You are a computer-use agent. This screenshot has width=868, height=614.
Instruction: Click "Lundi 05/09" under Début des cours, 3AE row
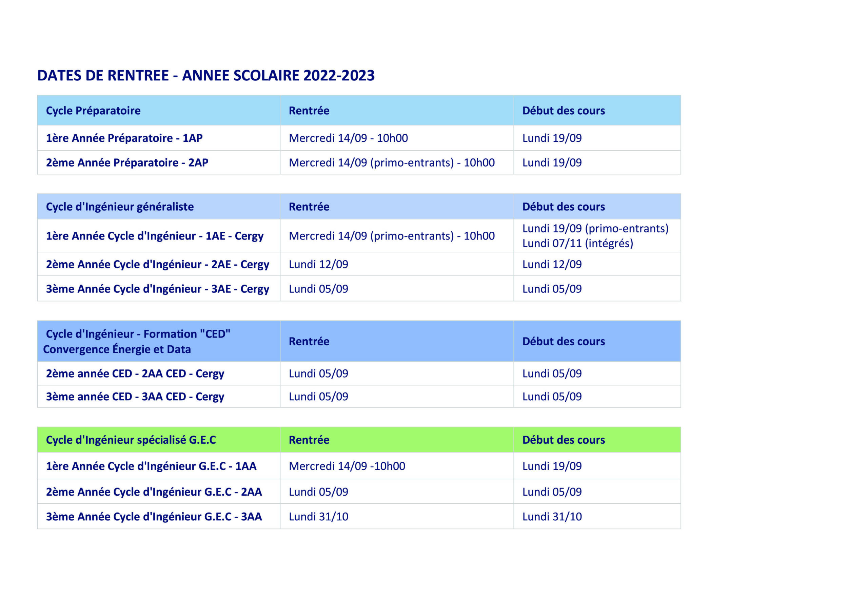click(552, 289)
